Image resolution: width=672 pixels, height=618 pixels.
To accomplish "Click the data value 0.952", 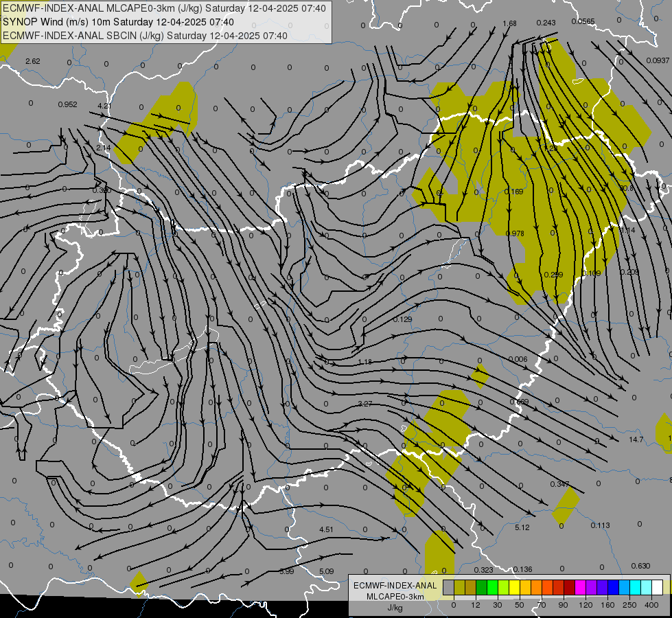I will coord(67,104).
